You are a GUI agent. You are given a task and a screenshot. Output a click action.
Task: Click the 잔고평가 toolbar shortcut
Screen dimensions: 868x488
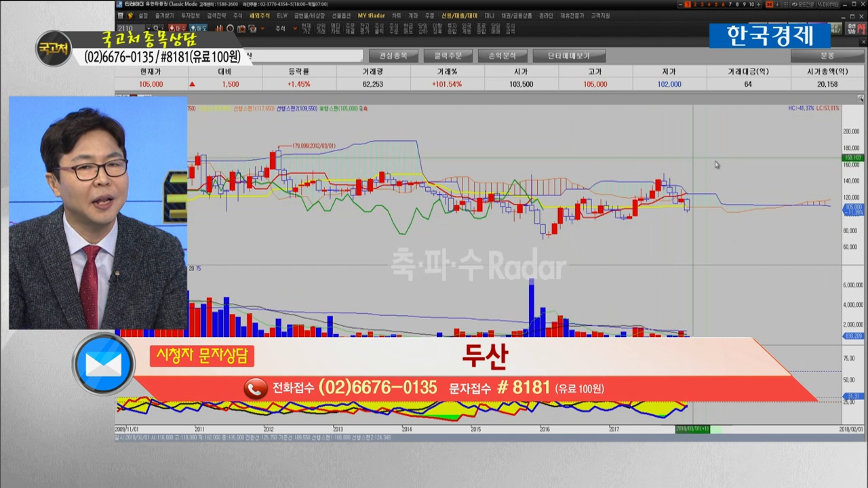pyautogui.click(x=366, y=28)
